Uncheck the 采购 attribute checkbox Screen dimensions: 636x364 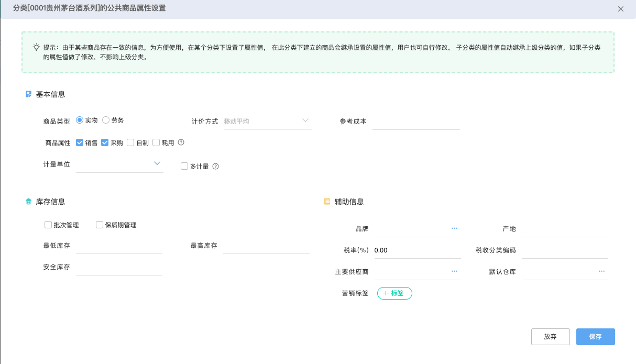click(105, 142)
